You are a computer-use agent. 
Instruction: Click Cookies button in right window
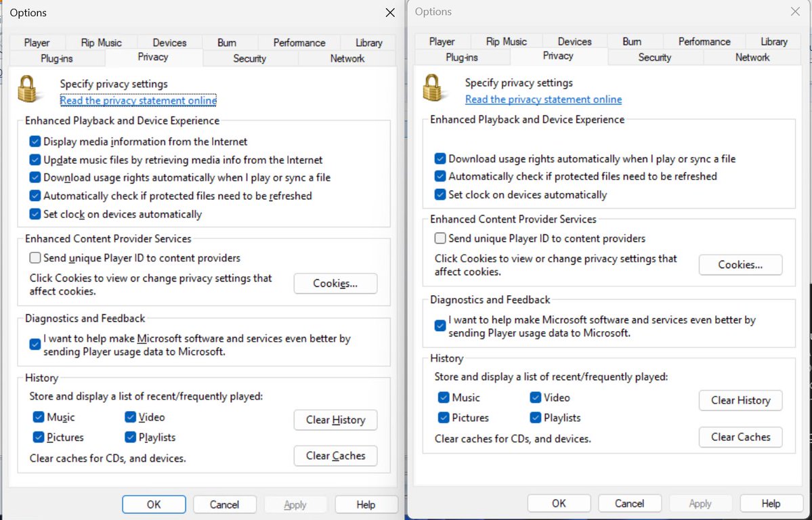(x=740, y=265)
